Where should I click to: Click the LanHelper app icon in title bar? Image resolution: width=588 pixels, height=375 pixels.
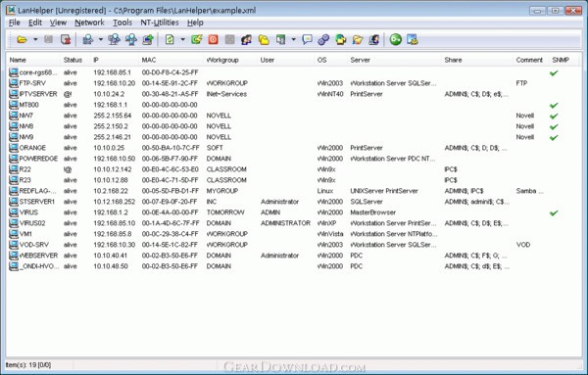tap(11, 10)
